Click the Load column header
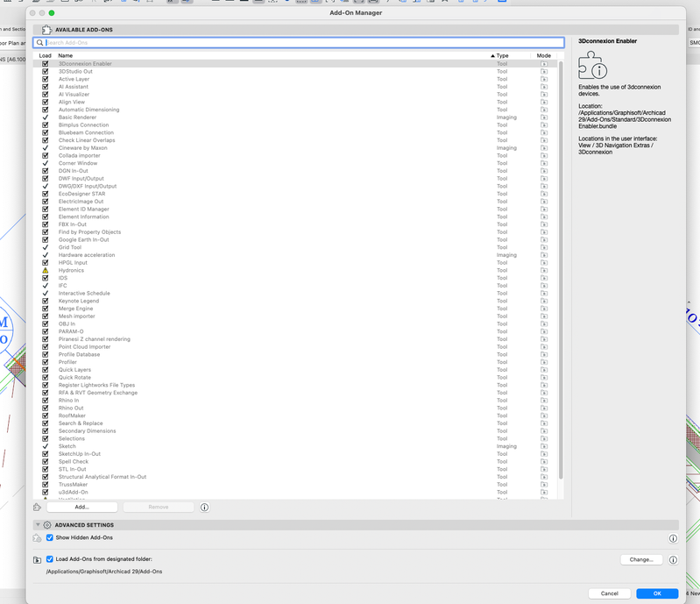The image size is (700, 604). coord(45,55)
